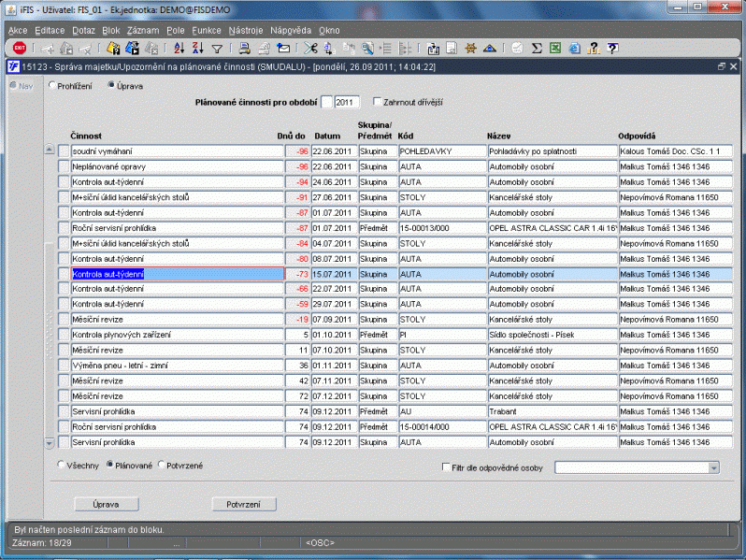Click the Enter Query folder icon
The height and width of the screenshot is (560, 746).
point(113,48)
